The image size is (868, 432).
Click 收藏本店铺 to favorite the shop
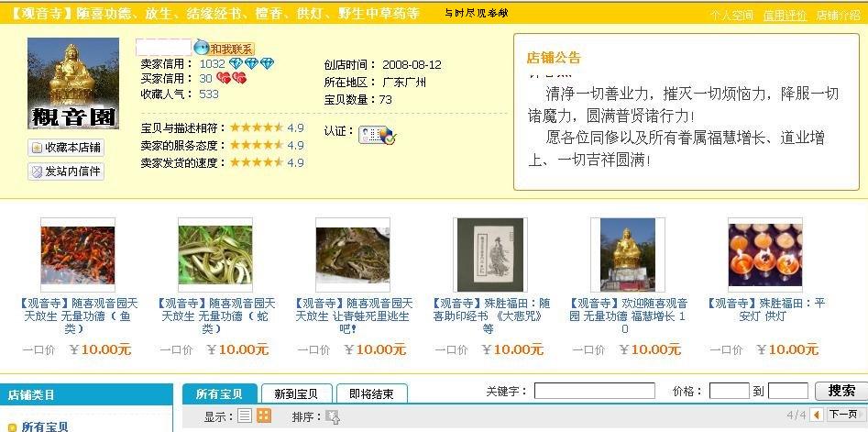(x=66, y=148)
